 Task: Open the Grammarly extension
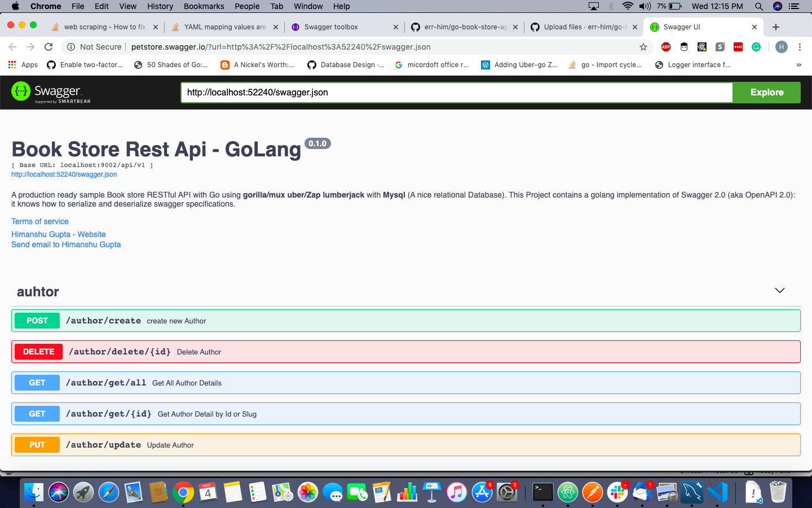[x=756, y=47]
